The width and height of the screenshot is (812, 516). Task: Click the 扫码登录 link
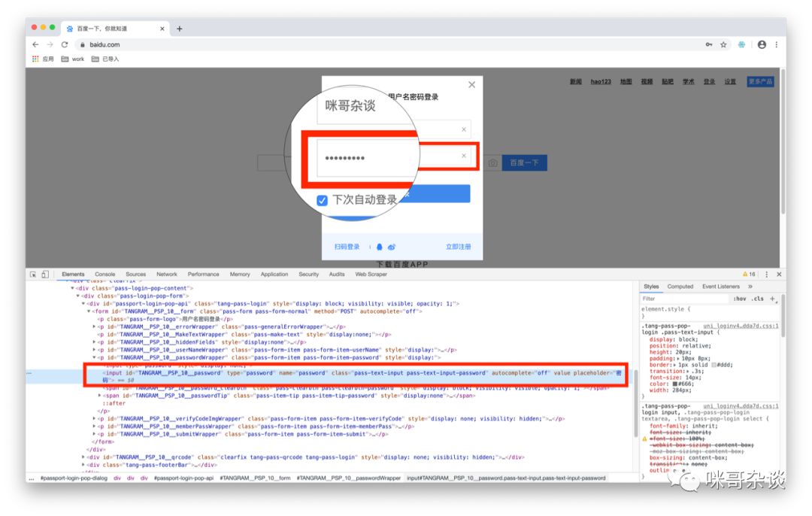347,247
